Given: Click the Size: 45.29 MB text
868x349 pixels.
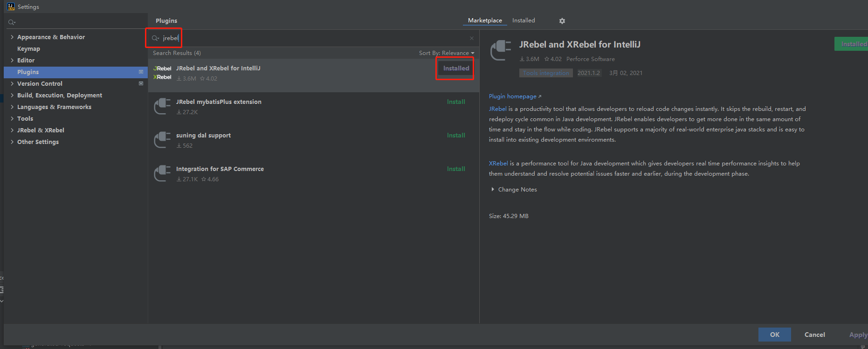Looking at the screenshot, I should [509, 216].
